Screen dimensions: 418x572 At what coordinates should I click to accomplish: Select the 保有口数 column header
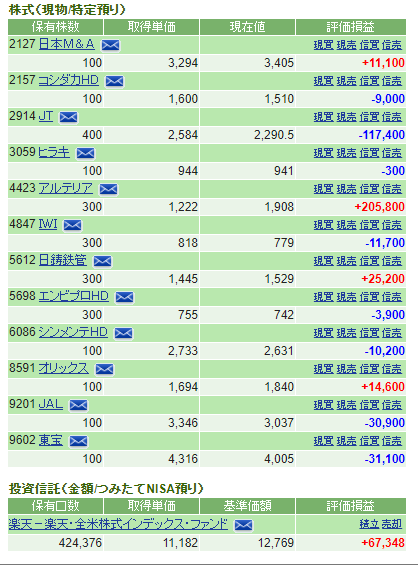[55, 506]
